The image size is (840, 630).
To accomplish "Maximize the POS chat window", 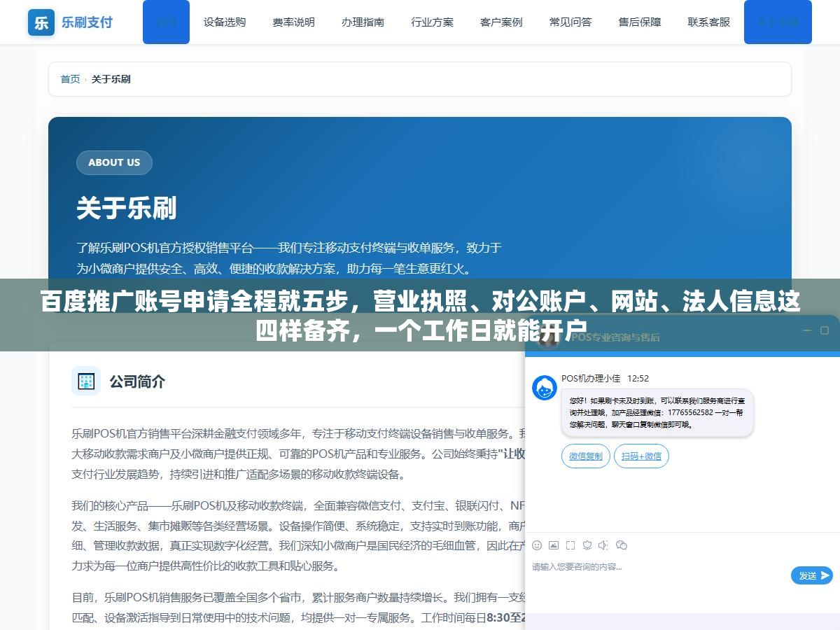I will coord(824,330).
